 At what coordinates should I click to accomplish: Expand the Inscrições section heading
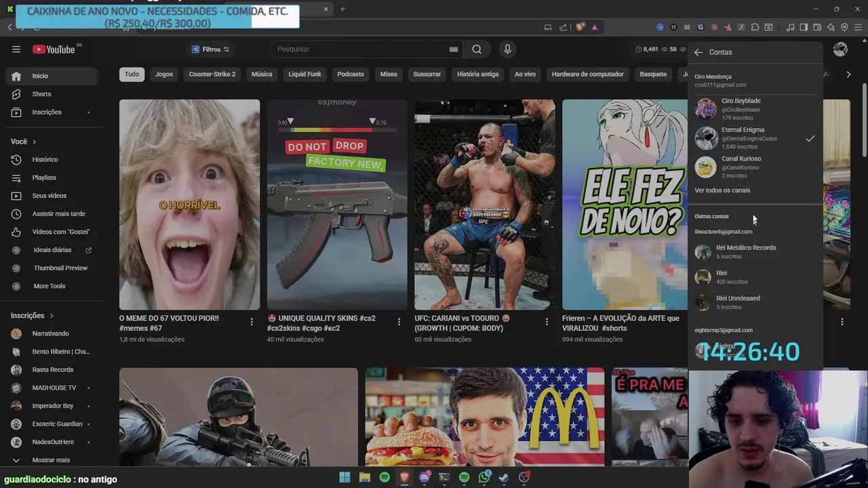[x=32, y=316]
